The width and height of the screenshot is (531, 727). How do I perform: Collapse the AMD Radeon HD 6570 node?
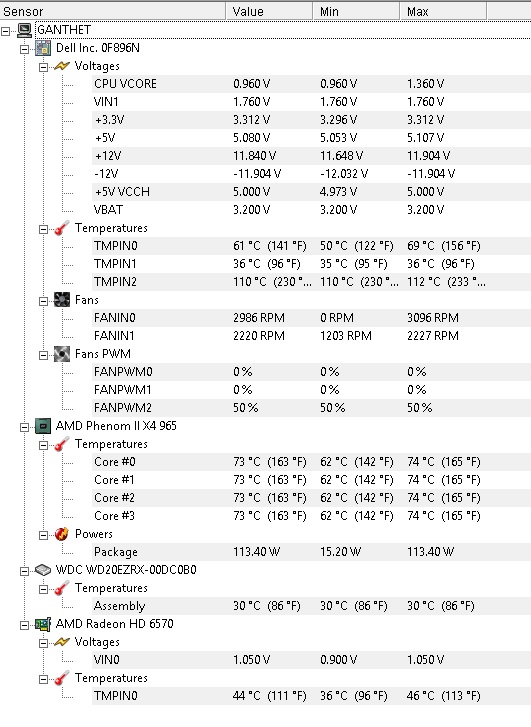[x=24, y=625]
